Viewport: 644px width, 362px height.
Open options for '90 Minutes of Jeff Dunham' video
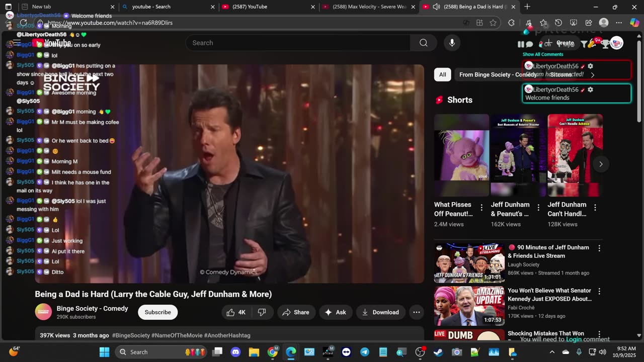pos(599,248)
